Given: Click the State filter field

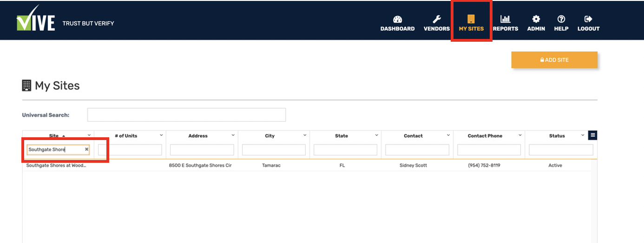Looking at the screenshot, I should (x=345, y=150).
